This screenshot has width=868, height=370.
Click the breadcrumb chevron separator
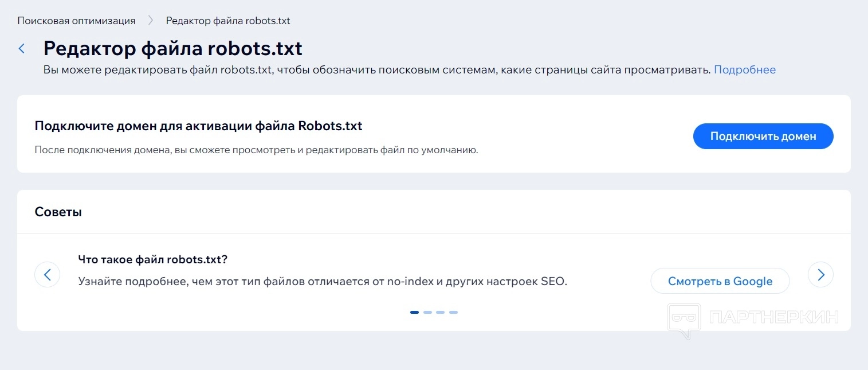151,21
